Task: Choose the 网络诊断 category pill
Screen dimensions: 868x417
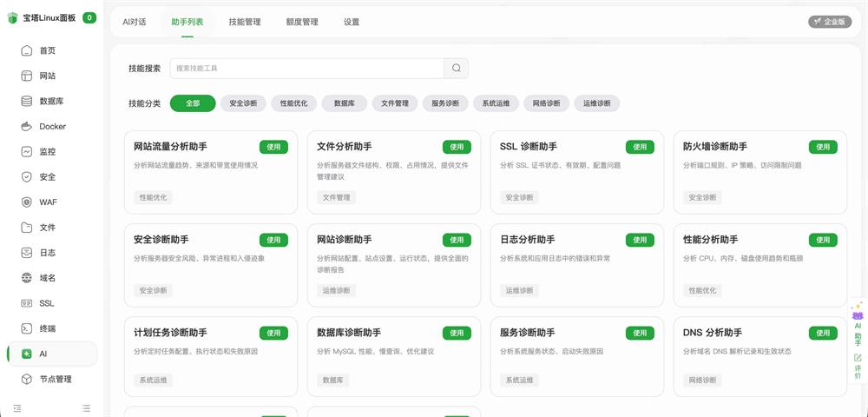Action: pyautogui.click(x=546, y=103)
